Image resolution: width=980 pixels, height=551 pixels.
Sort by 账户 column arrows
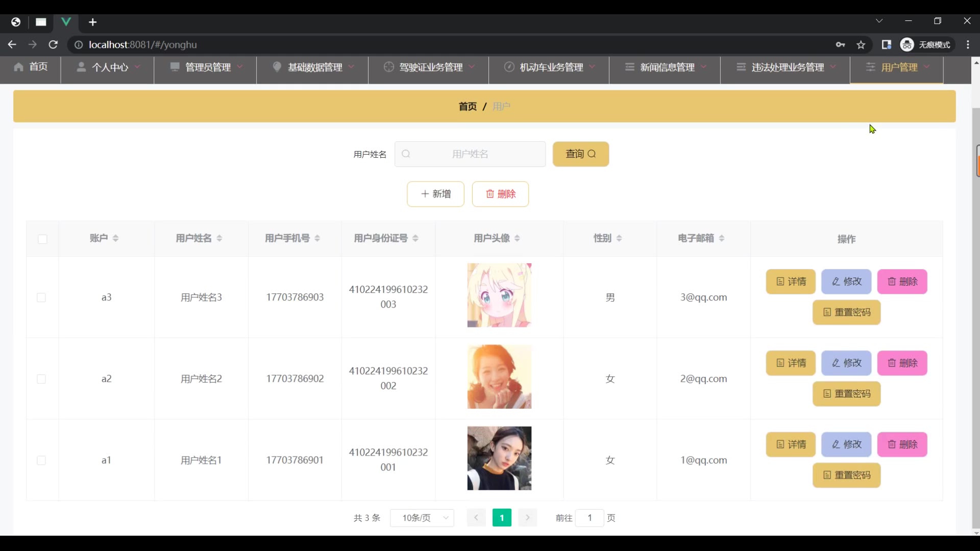(x=115, y=238)
